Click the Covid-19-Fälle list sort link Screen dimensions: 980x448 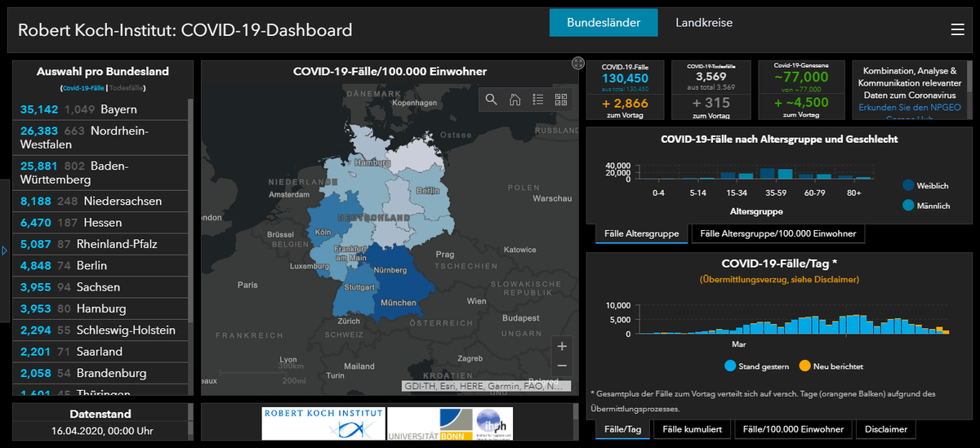point(82,87)
